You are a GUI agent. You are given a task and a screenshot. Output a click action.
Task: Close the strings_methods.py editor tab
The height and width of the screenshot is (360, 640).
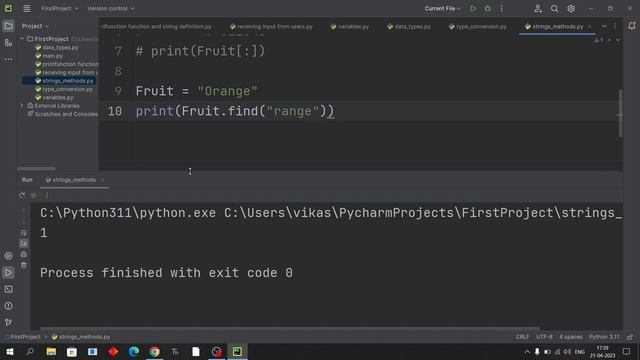(589, 27)
